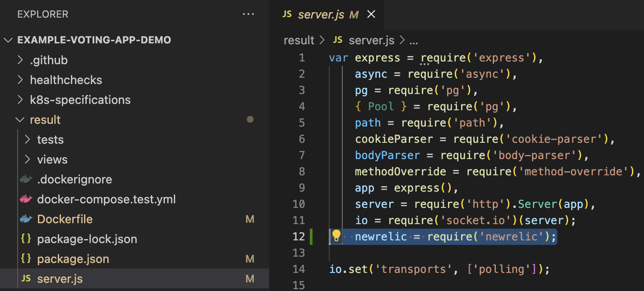Click the green added-line gutter marker on line 12
The image size is (644, 291).
(311, 236)
